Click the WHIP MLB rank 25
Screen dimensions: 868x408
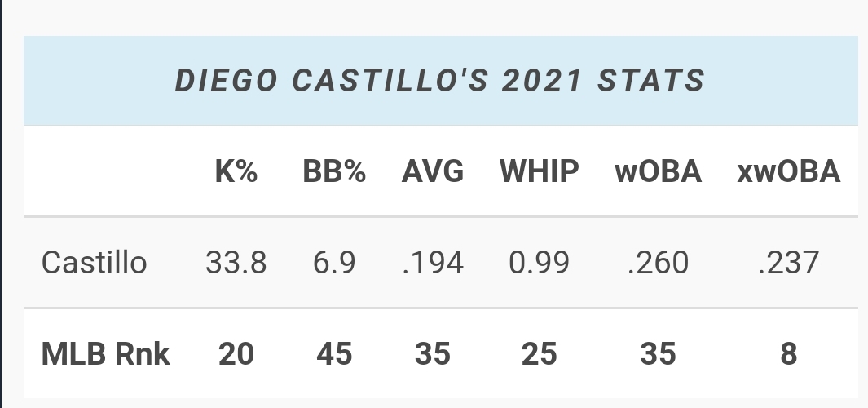coord(540,354)
